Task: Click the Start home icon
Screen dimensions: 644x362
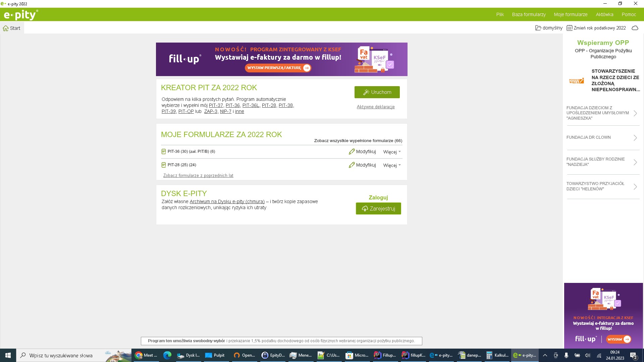Action: pyautogui.click(x=6, y=28)
